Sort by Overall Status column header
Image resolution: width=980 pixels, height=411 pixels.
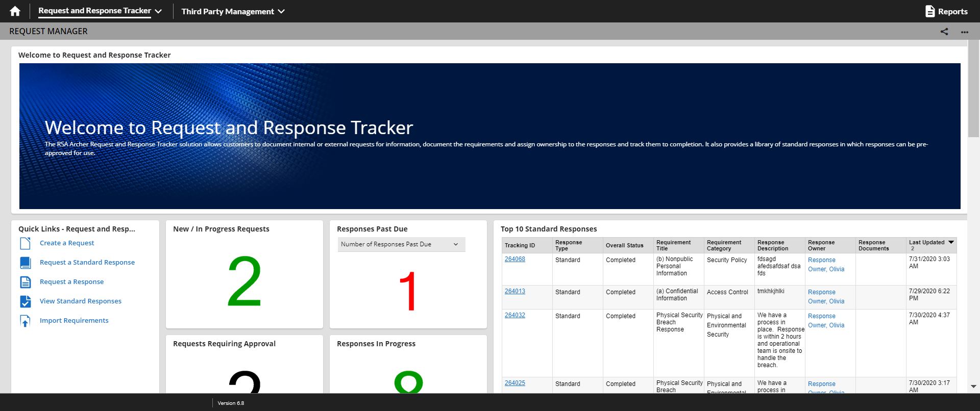625,245
